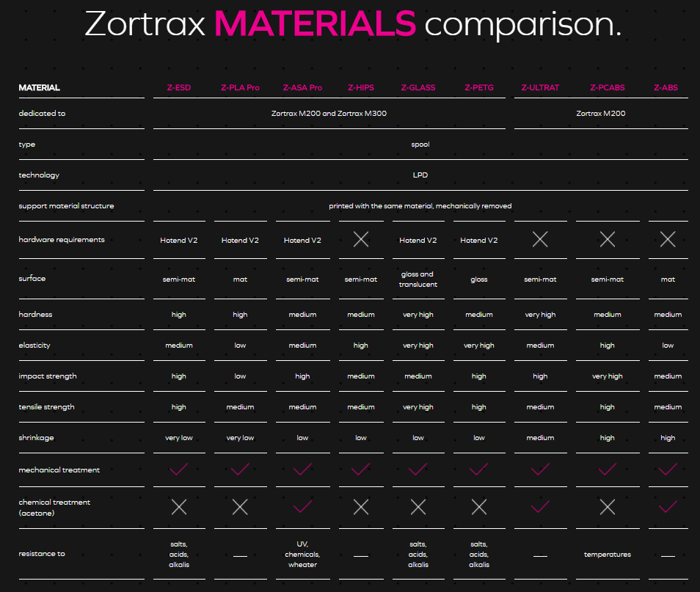
Task: Click the X mark for Z-ULTRAT hardware requirements
Action: [540, 240]
